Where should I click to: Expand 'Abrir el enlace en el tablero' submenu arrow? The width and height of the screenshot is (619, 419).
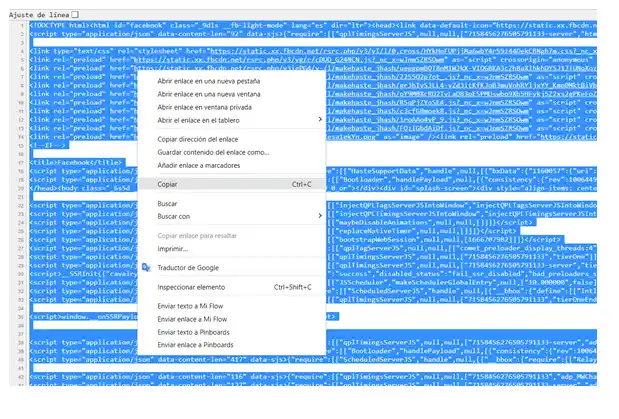[320, 120]
